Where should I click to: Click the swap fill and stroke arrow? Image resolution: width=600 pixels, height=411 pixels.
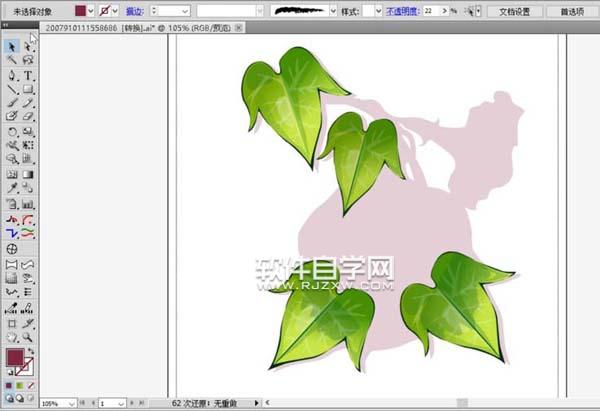coord(31,351)
